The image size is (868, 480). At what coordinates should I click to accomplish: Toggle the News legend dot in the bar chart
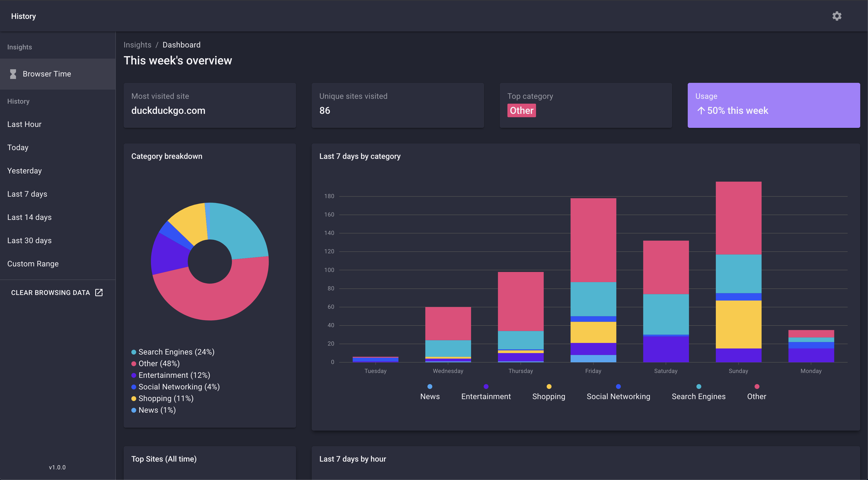[x=430, y=386]
